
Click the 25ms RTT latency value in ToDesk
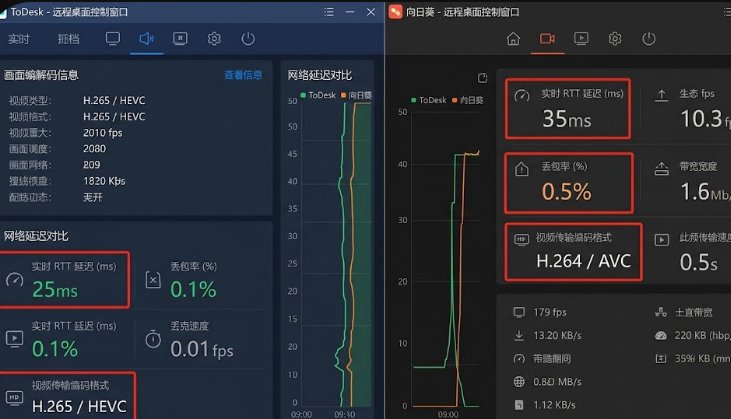tap(55, 289)
